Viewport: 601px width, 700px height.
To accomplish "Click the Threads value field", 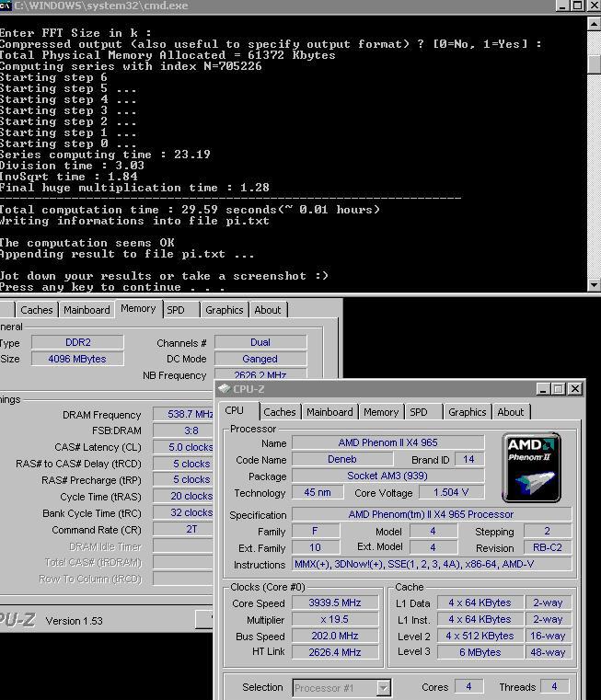I will (555, 686).
